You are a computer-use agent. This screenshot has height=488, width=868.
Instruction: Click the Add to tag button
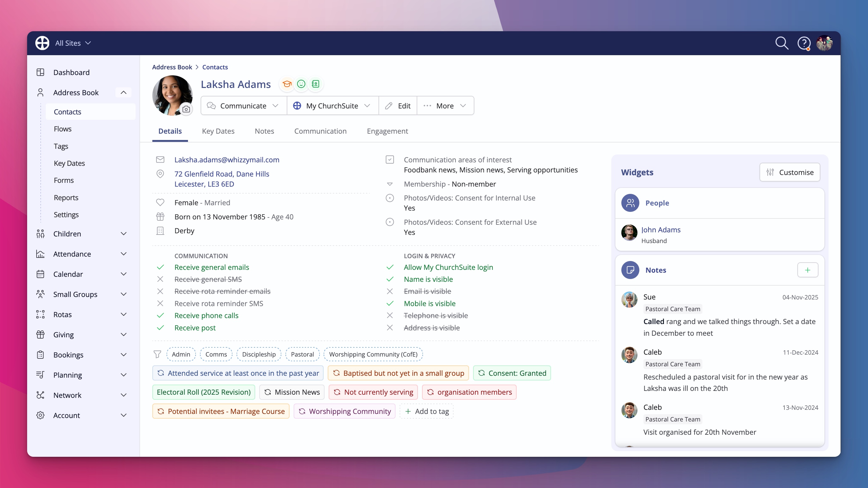pos(426,411)
